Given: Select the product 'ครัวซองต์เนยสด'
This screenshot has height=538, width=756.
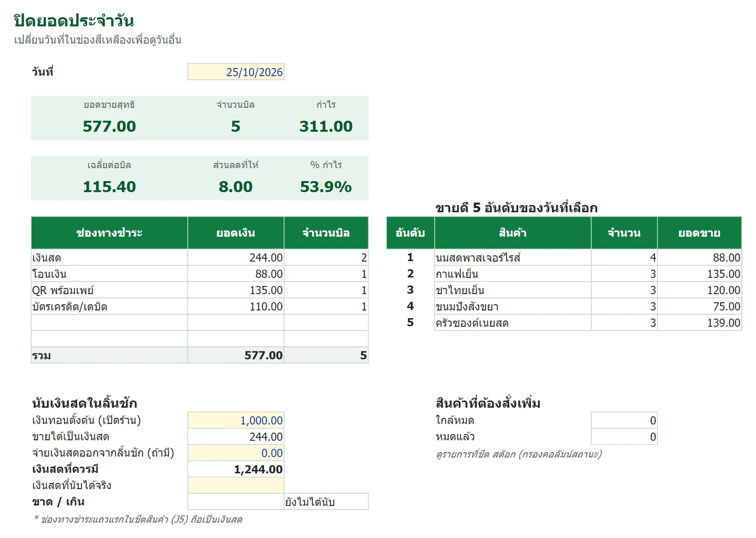Looking at the screenshot, I should 513,322.
